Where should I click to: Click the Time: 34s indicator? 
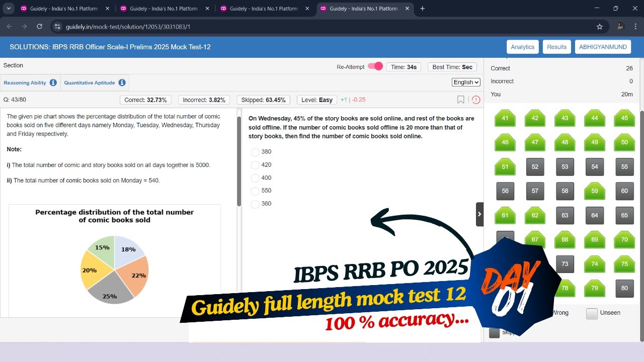(404, 67)
